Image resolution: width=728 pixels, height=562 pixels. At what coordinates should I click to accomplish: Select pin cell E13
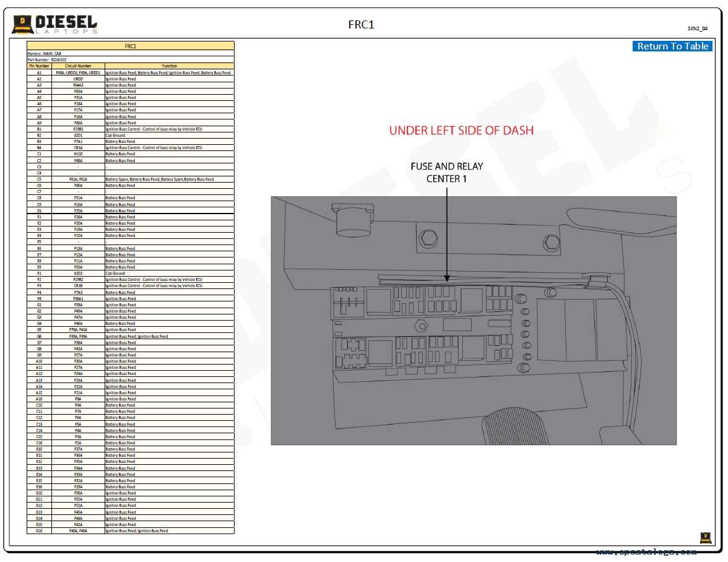click(x=39, y=469)
